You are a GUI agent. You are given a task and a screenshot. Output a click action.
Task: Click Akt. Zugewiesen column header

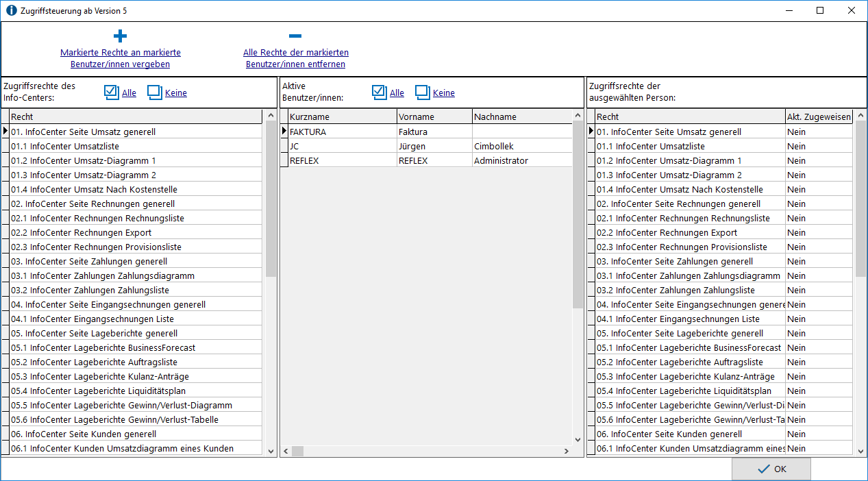819,117
